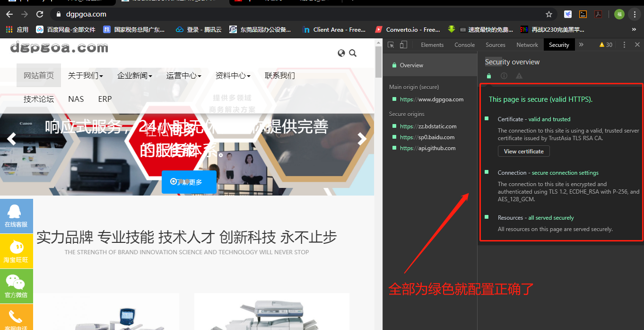Click the lock icon in the address bar
644x330 pixels.
coord(59,14)
